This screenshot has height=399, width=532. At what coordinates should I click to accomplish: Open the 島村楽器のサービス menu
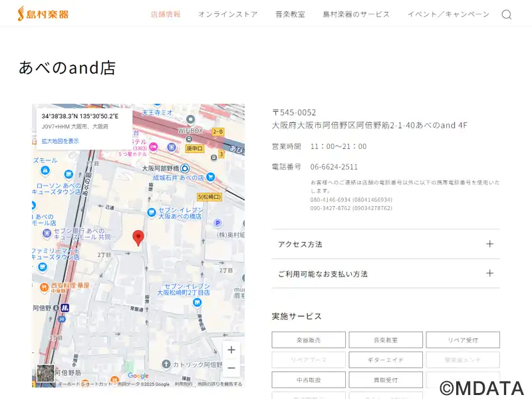tap(356, 14)
